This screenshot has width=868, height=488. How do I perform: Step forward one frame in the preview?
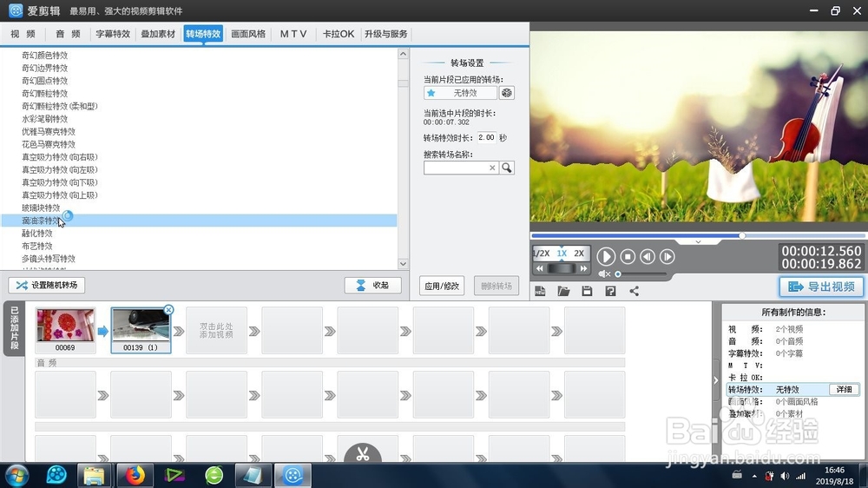point(667,256)
